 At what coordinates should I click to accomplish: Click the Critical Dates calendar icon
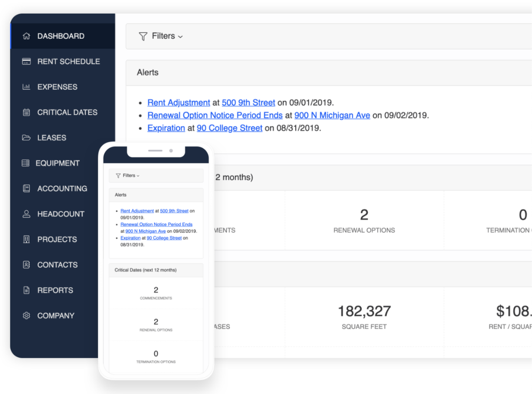[26, 112]
